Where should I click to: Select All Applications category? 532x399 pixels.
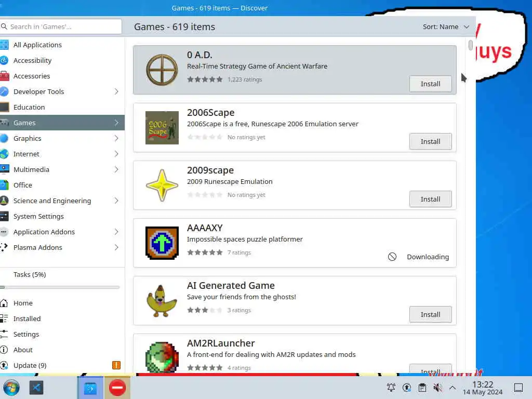click(x=62, y=45)
